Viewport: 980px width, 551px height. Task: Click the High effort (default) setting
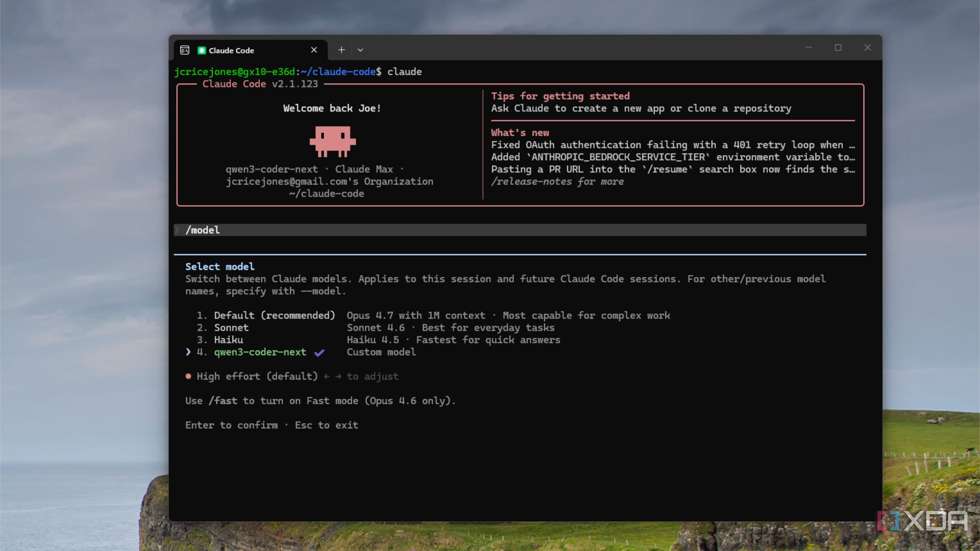[x=257, y=376]
